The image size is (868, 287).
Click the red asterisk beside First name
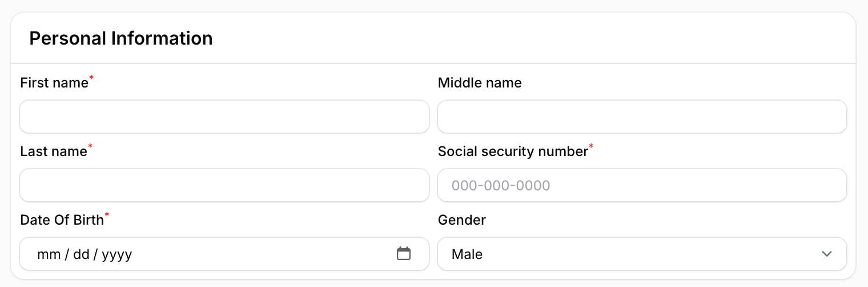point(91,78)
